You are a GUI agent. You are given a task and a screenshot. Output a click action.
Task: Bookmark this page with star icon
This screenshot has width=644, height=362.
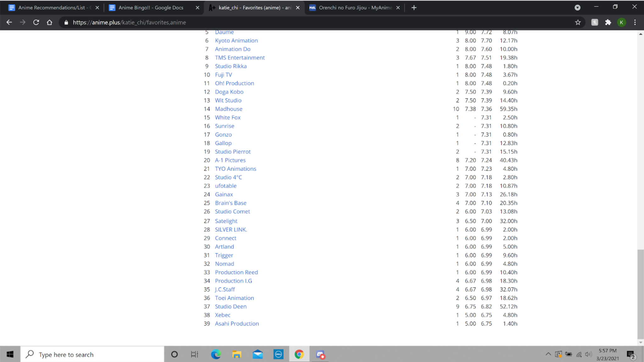click(x=578, y=22)
